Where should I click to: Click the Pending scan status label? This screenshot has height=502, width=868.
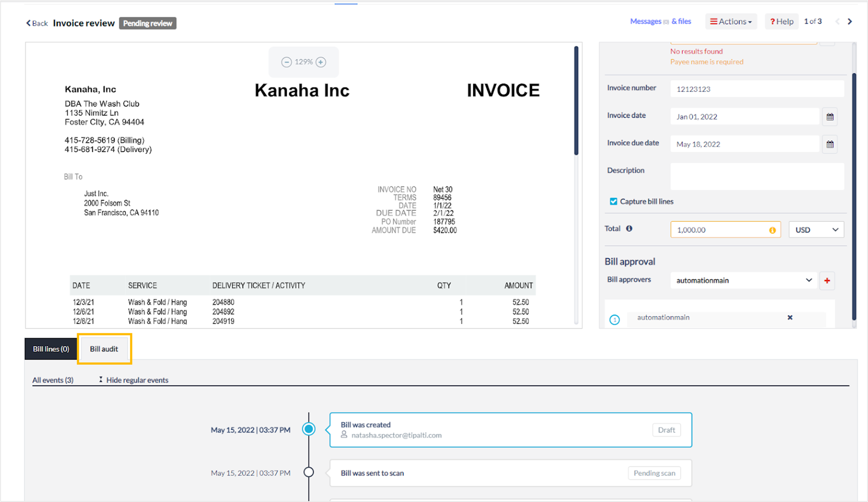tap(654, 473)
